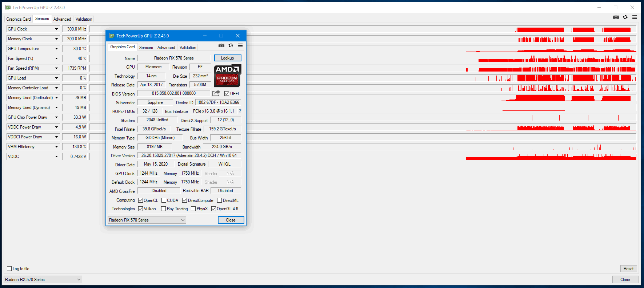
Task: Toggle the Vulkan checkbox
Action: click(x=140, y=209)
